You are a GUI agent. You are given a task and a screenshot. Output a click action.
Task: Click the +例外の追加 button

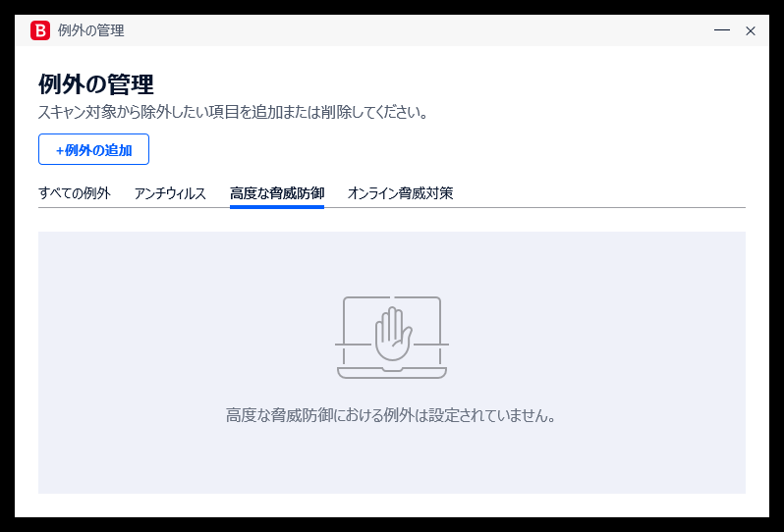(93, 149)
